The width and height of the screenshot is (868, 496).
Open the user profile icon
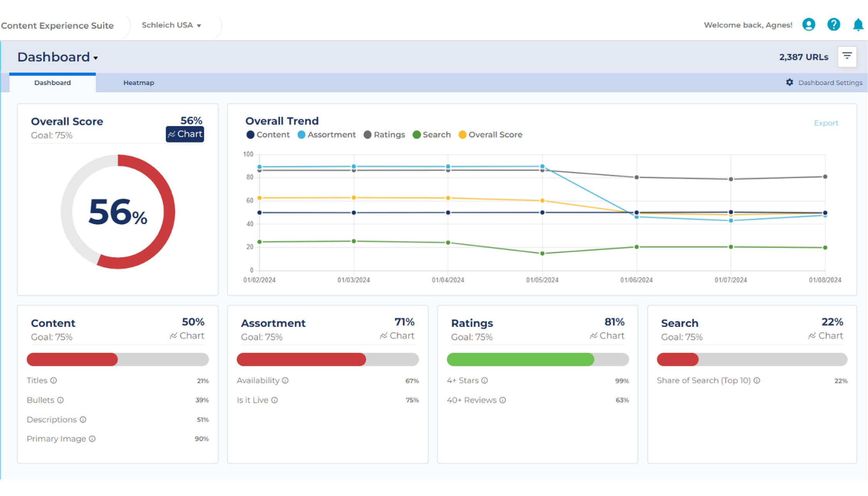click(x=809, y=25)
